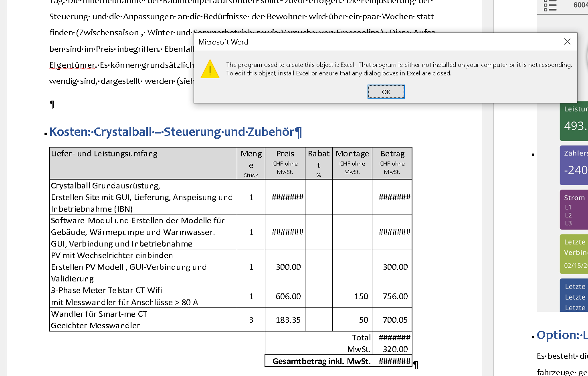588x376 pixels.
Task: Click the 'Software-Modul und Erstellen der Modelle' cell
Action: tap(143, 232)
